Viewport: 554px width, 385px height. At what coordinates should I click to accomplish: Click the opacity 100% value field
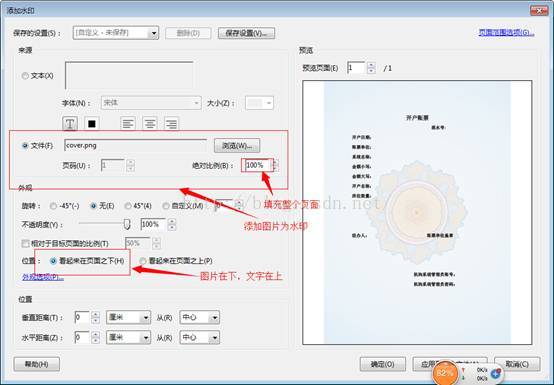pyautogui.click(x=154, y=224)
